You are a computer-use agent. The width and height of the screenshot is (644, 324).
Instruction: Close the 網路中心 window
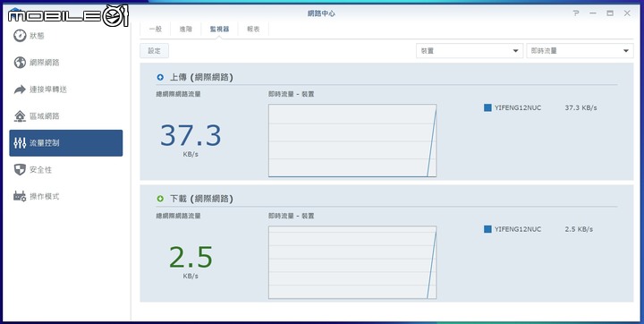point(627,13)
